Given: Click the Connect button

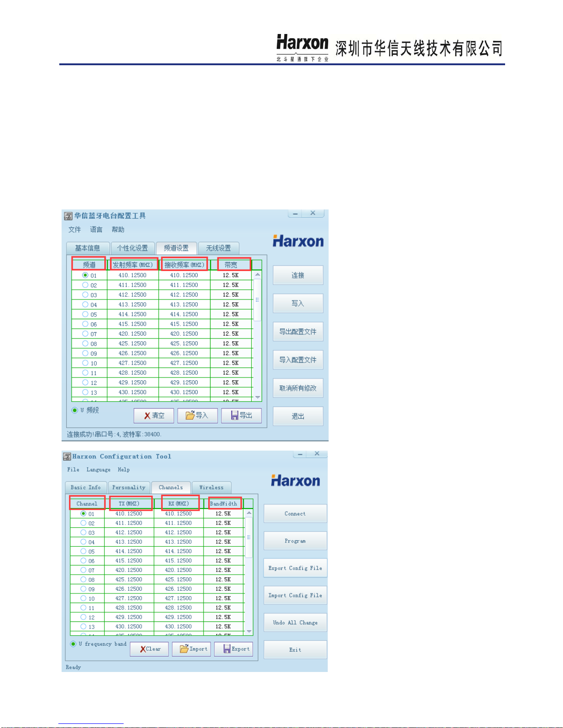Looking at the screenshot, I should coord(295,514).
